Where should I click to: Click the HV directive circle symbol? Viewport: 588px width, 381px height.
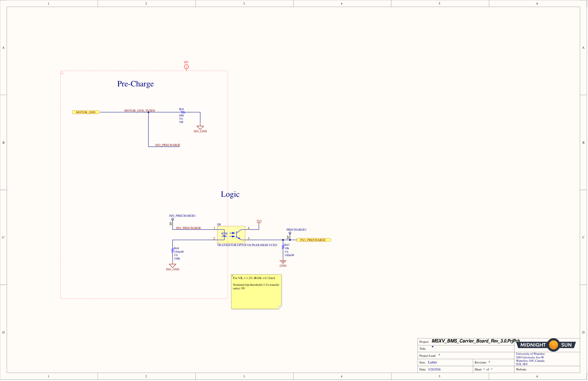pos(186,67)
